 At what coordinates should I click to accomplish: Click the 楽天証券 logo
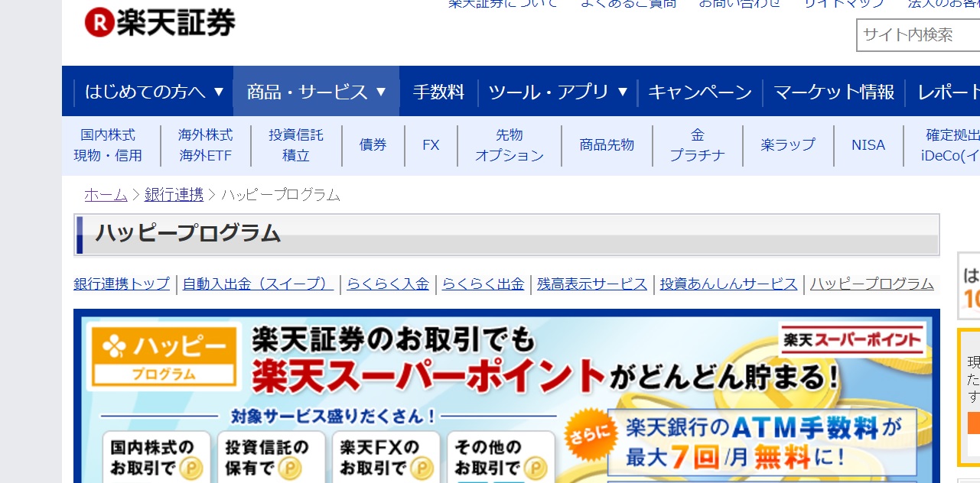coord(160,22)
